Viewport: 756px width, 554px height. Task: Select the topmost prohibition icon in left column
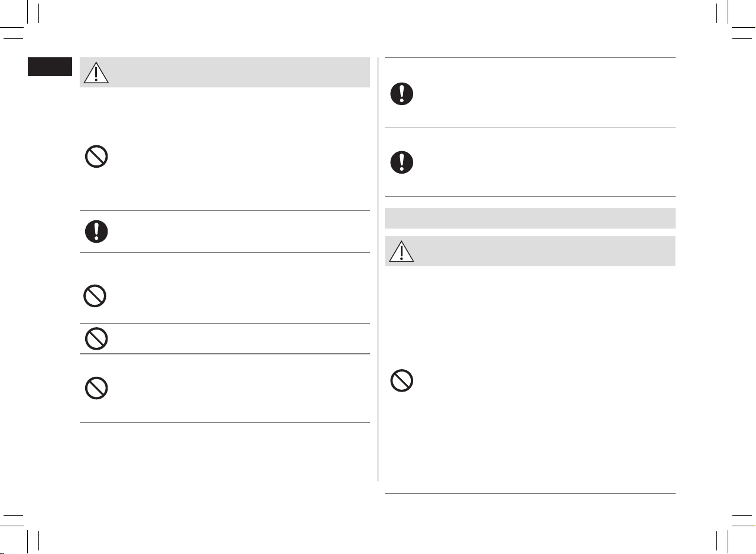coord(96,156)
